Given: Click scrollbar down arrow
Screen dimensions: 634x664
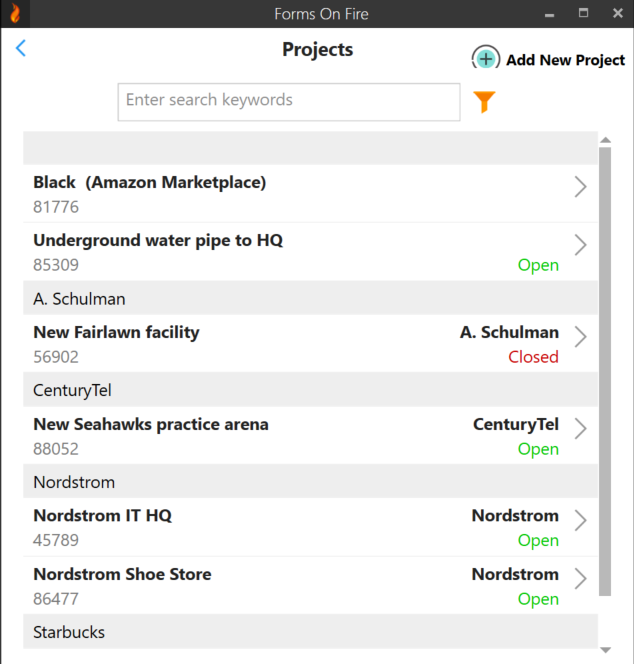Looking at the screenshot, I should tap(606, 650).
